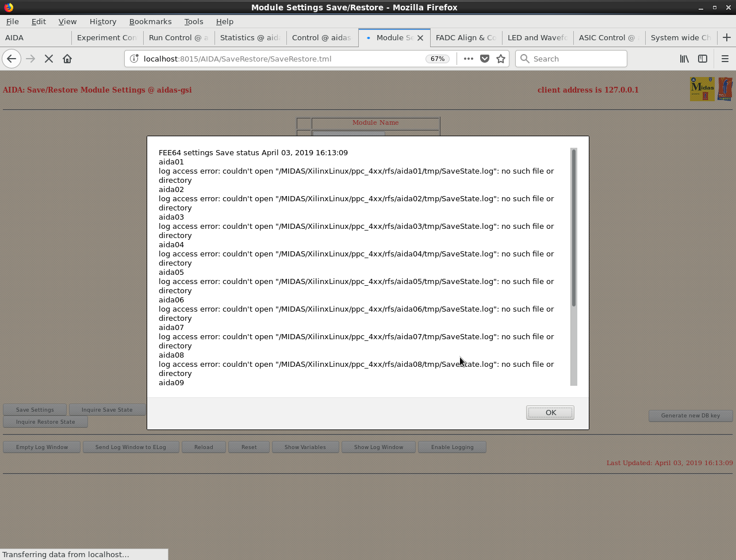Show site information icon in address bar
The width and height of the screenshot is (736, 560).
coord(134,59)
